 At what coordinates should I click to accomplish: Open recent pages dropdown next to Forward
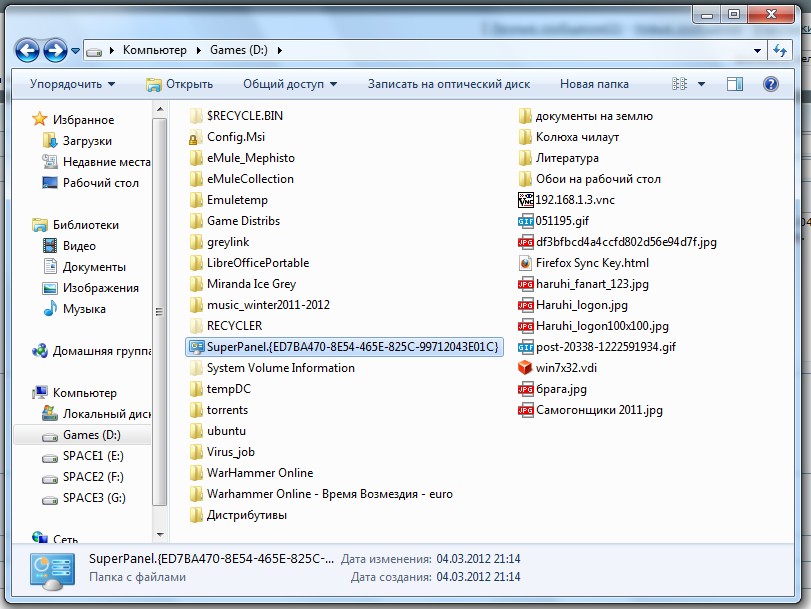[x=76, y=51]
